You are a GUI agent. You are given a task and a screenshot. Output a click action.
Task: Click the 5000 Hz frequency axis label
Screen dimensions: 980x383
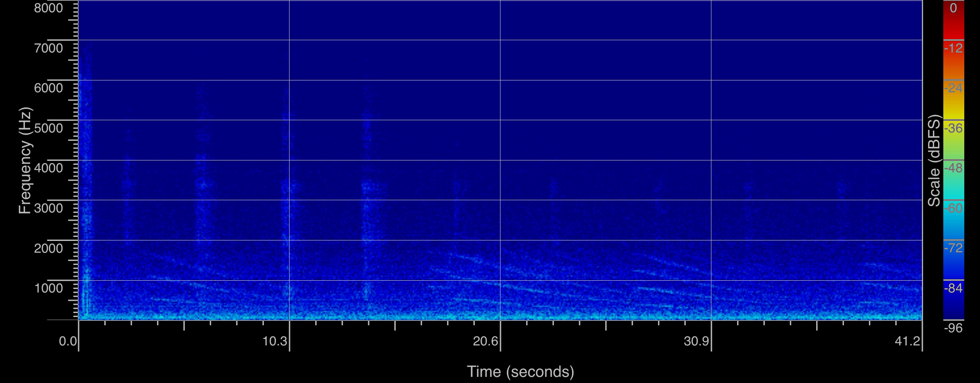coord(48,128)
